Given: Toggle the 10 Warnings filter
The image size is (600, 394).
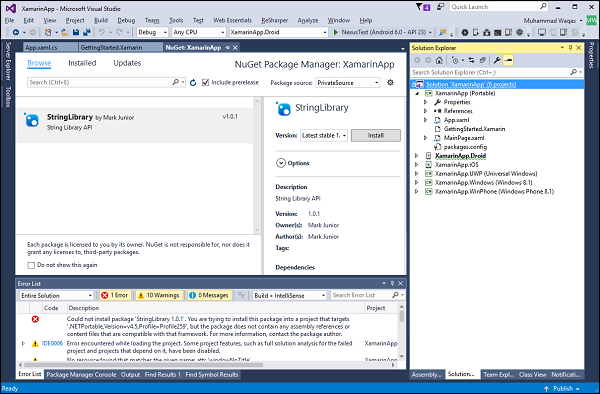Looking at the screenshot, I should [159, 295].
